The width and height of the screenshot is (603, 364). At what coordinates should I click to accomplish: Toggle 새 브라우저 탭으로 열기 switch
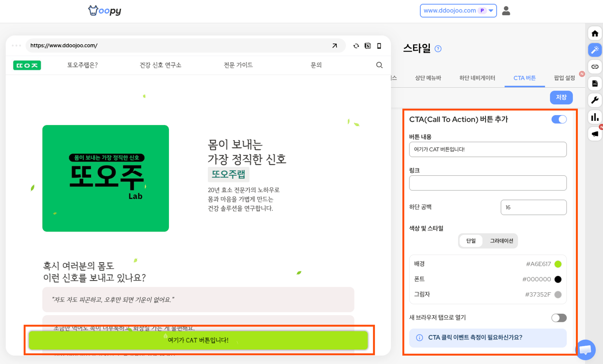tap(559, 318)
